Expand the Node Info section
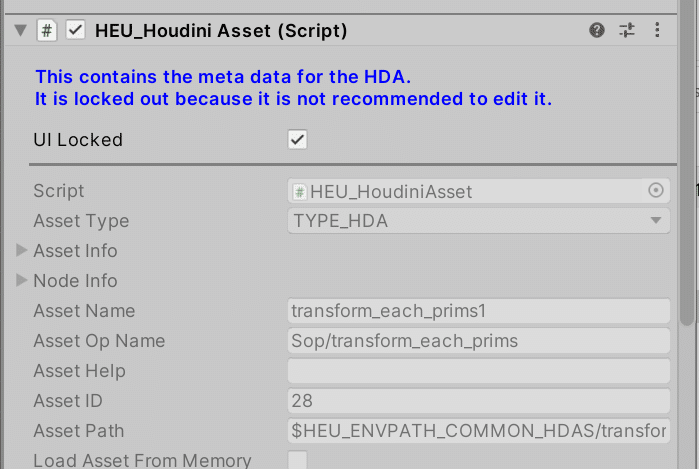699x469 pixels. (21, 280)
